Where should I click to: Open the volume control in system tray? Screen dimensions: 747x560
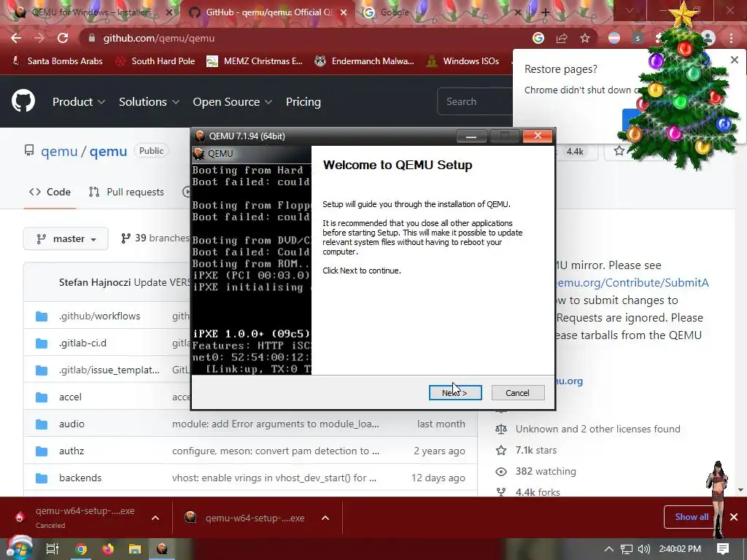pyautogui.click(x=644, y=549)
